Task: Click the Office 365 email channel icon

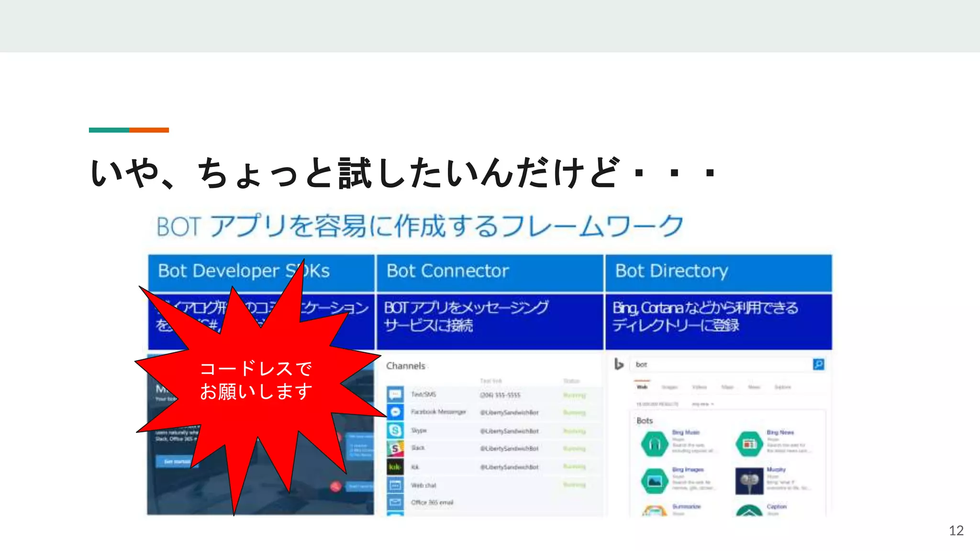Action: click(395, 502)
